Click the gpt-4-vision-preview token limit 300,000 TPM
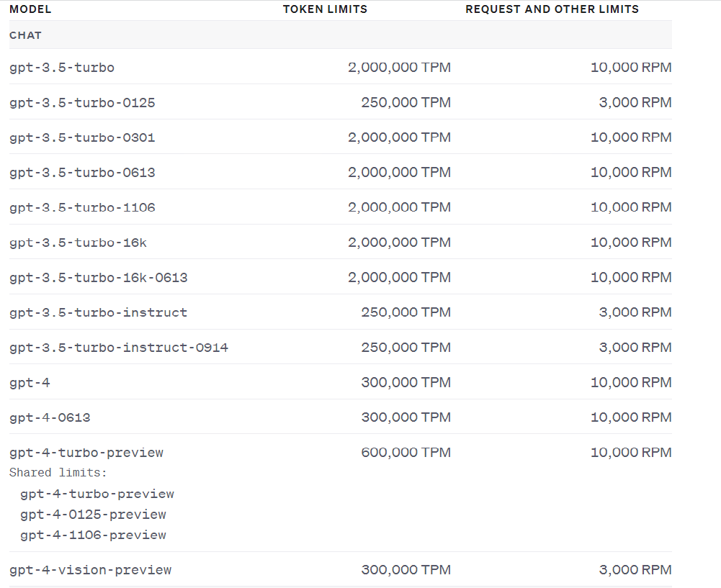This screenshot has width=721, height=588. coord(406,569)
